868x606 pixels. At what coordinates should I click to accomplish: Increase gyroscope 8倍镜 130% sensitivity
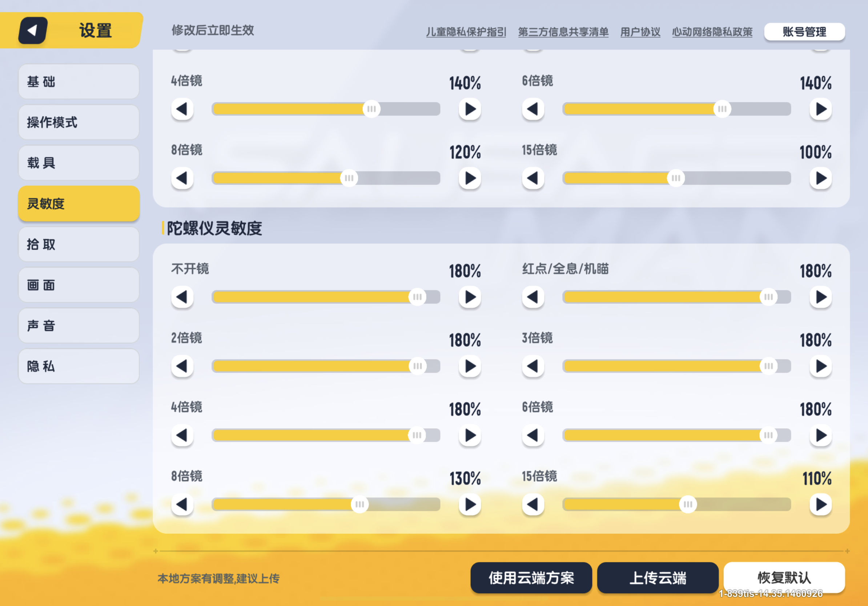point(470,504)
